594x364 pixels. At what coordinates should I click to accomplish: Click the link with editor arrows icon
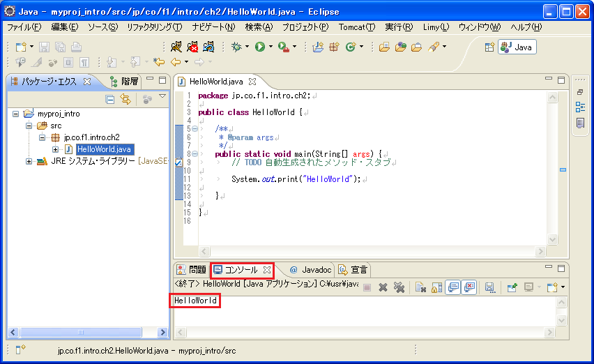tap(125, 100)
